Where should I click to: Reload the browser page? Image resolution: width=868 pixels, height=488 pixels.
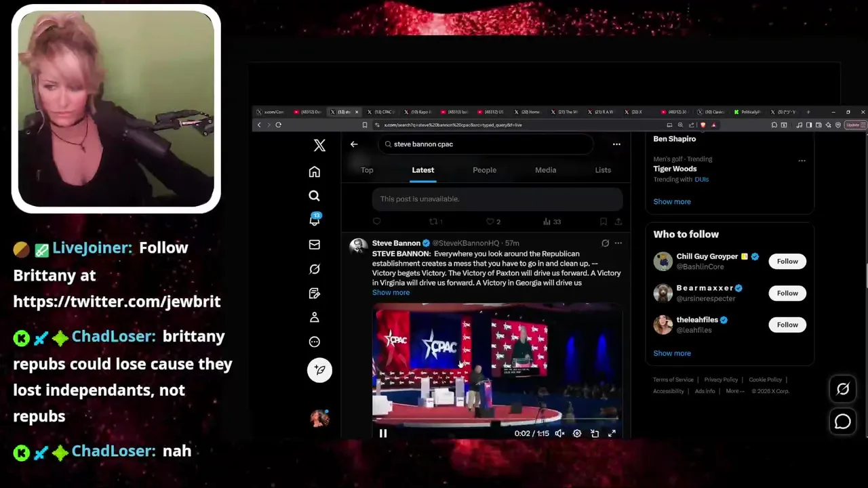pos(278,125)
